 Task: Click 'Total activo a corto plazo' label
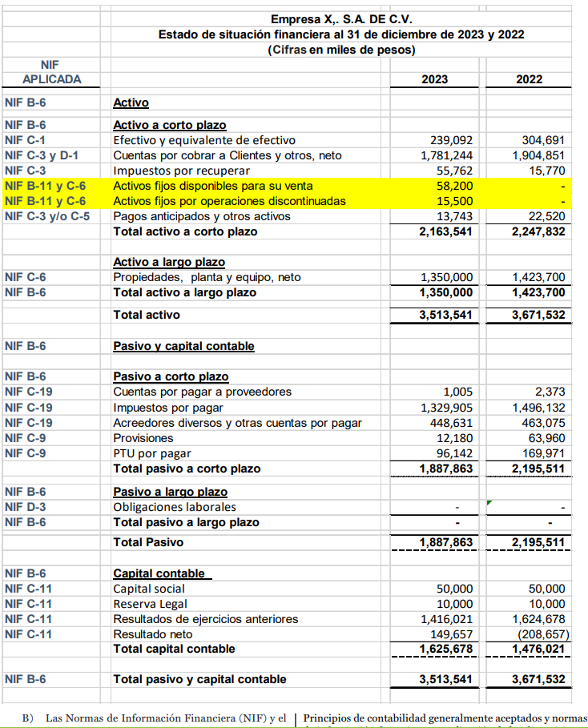click(185, 231)
